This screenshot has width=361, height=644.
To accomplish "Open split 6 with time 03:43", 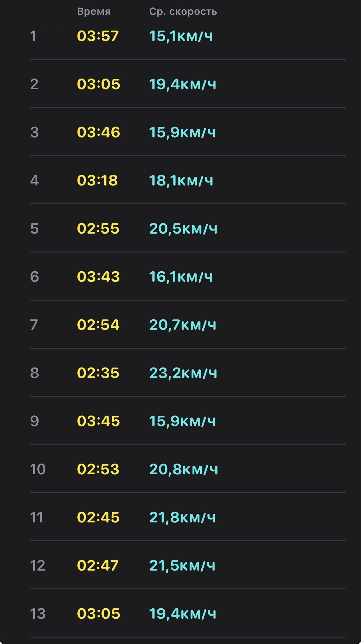I will click(188, 276).
